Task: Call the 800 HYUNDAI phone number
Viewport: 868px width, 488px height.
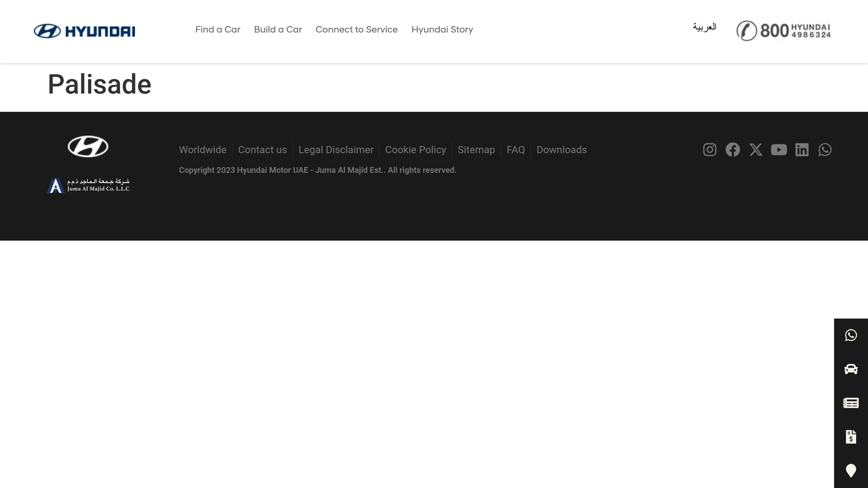Action: [x=784, y=31]
